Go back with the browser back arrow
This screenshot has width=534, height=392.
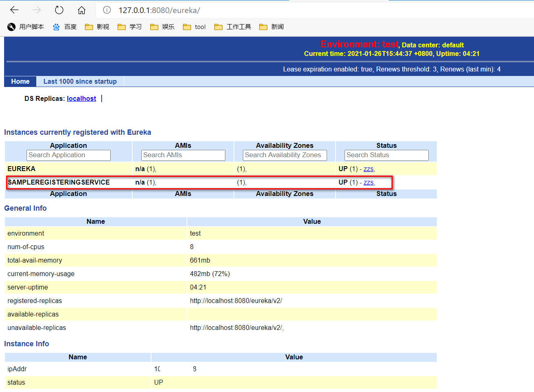coord(14,10)
